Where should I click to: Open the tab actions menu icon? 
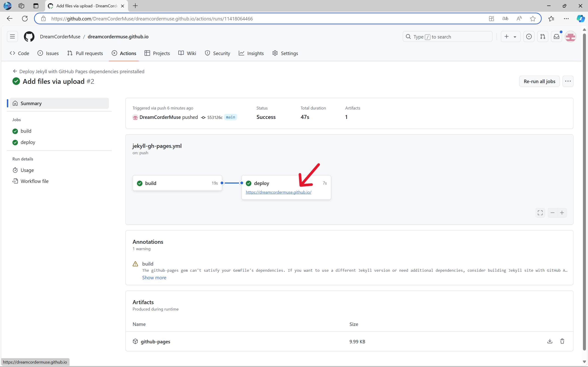tap(36, 6)
